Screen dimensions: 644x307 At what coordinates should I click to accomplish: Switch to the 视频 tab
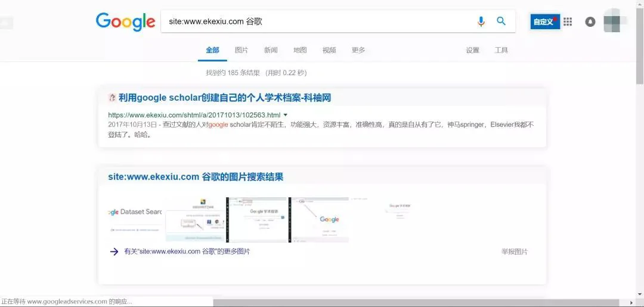329,50
